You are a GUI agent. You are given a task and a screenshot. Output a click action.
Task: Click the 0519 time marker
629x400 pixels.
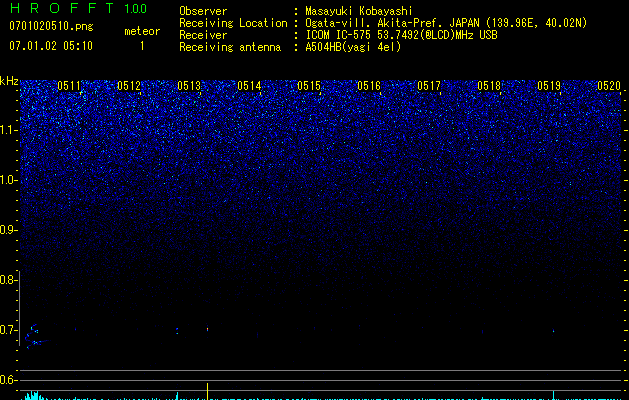click(549, 86)
